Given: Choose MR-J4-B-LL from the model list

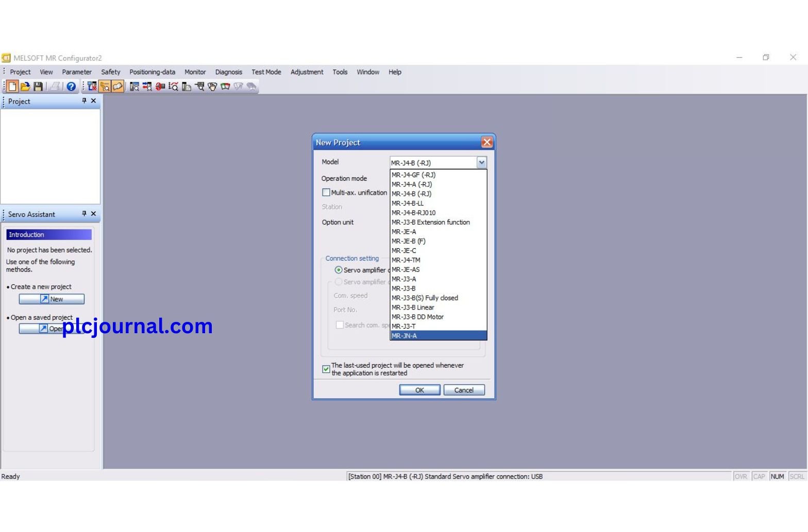Looking at the screenshot, I should [x=439, y=203].
